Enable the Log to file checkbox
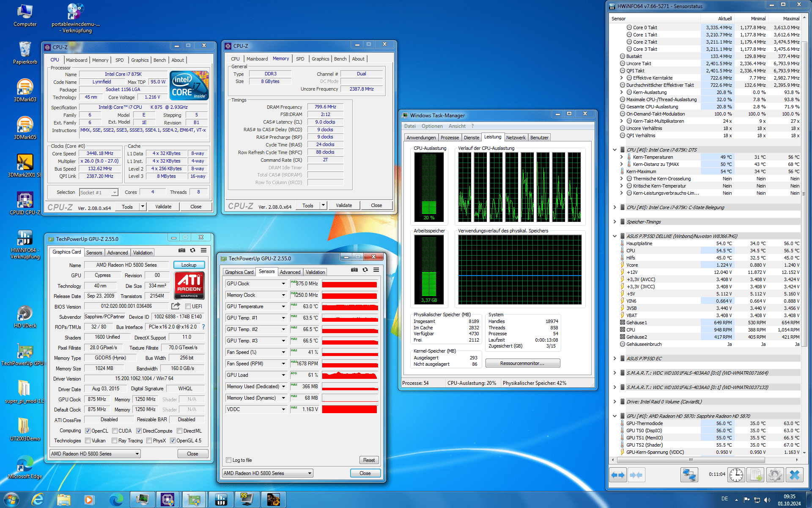Viewport: 812px width, 508px height. click(229, 460)
